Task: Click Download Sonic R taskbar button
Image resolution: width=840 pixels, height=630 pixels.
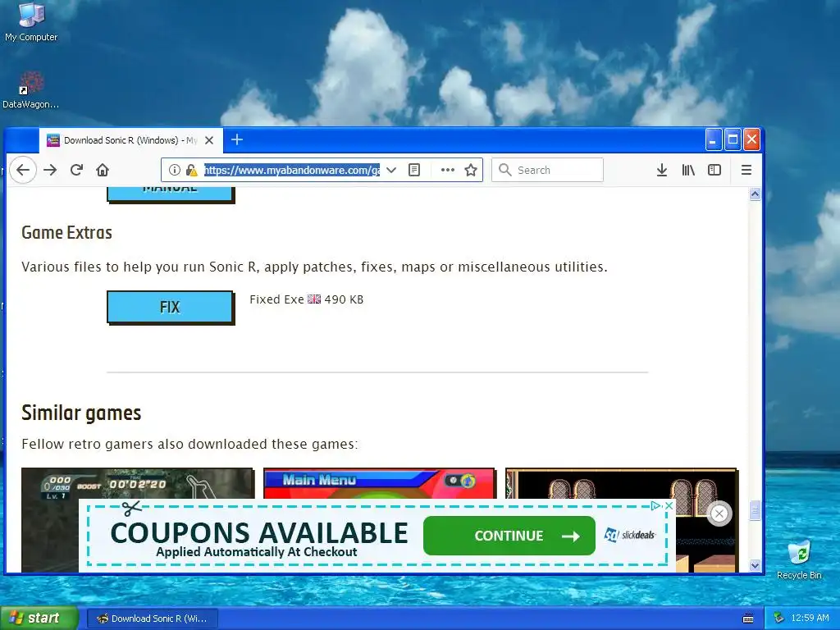Action: click(x=153, y=619)
